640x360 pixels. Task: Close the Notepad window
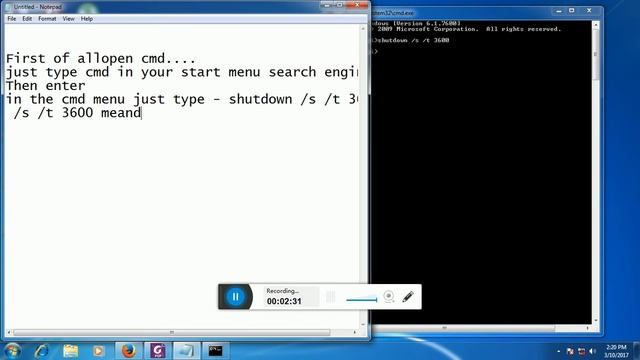(x=358, y=5)
